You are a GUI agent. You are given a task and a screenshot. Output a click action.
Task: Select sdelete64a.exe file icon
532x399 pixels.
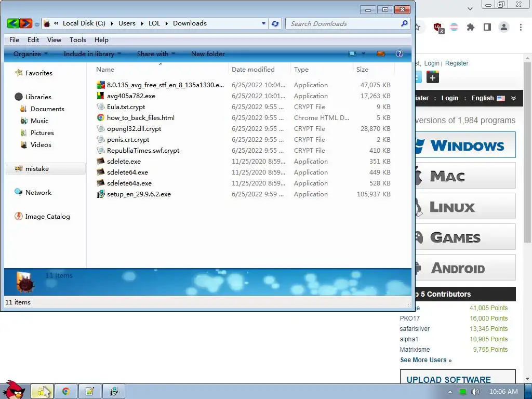[100, 183]
